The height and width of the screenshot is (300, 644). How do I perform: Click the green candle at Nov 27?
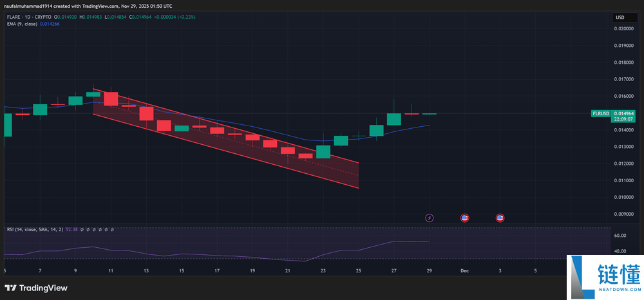[393, 119]
